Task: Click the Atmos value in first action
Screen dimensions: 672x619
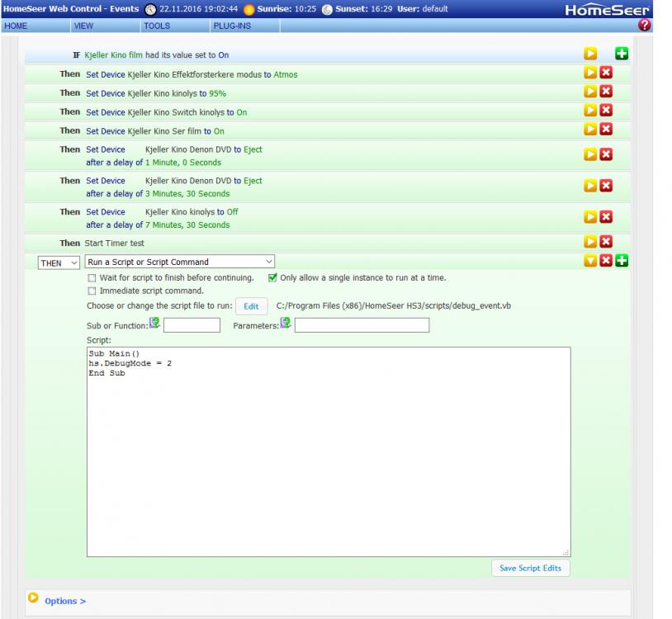Action: click(x=286, y=74)
